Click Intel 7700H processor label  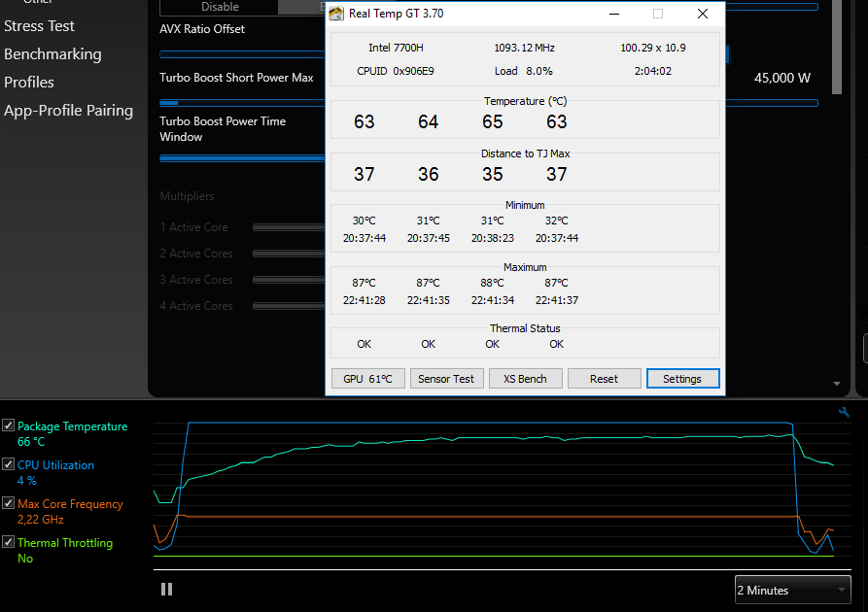[396, 48]
